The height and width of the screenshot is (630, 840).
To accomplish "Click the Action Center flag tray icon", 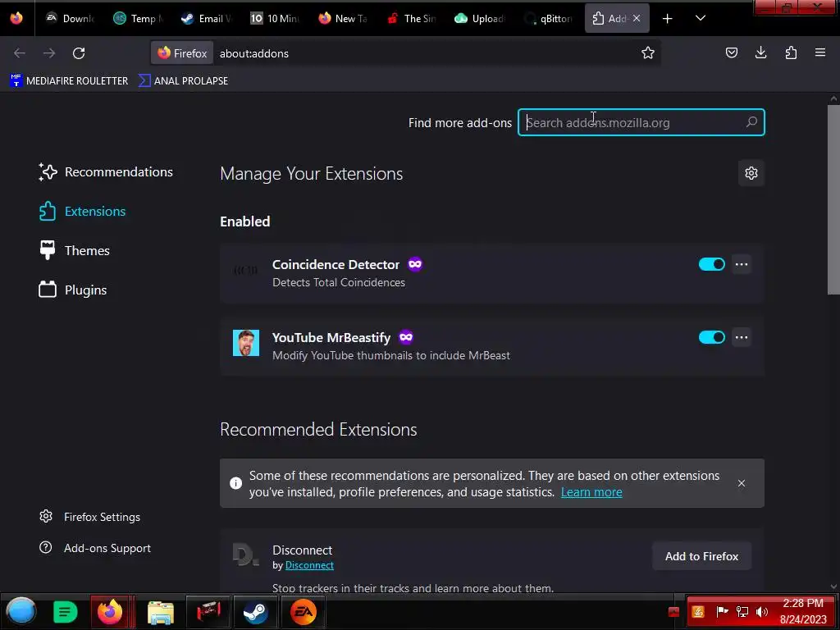I will point(722,612).
